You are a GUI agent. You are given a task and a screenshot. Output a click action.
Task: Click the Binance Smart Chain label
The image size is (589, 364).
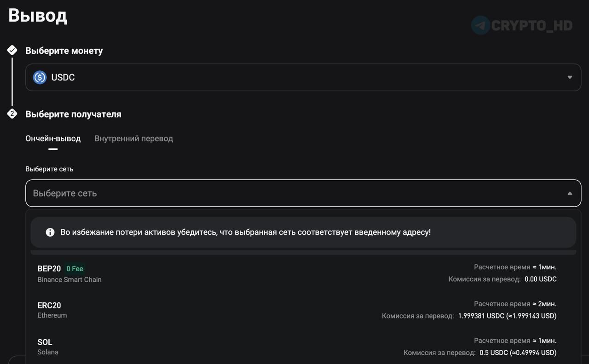coord(69,279)
